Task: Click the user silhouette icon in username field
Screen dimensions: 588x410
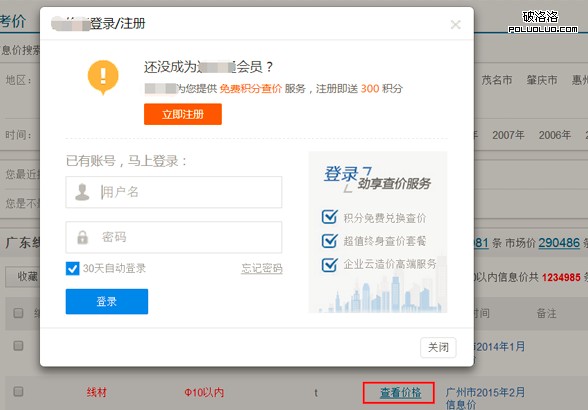Action: pos(82,192)
